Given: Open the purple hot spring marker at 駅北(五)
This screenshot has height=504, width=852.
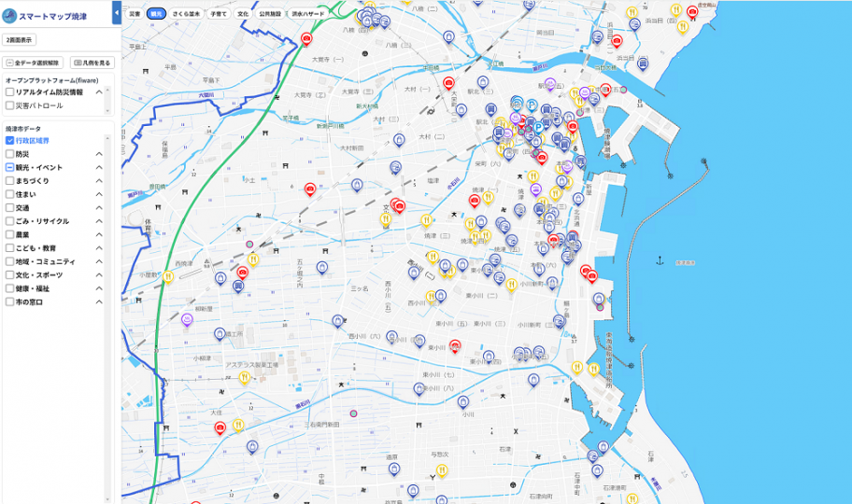Looking at the screenshot, I should point(550,84).
